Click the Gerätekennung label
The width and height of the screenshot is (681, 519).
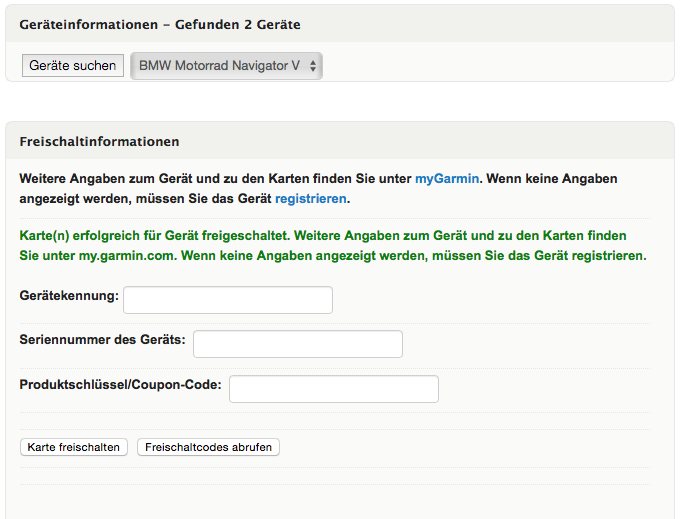pos(69,297)
